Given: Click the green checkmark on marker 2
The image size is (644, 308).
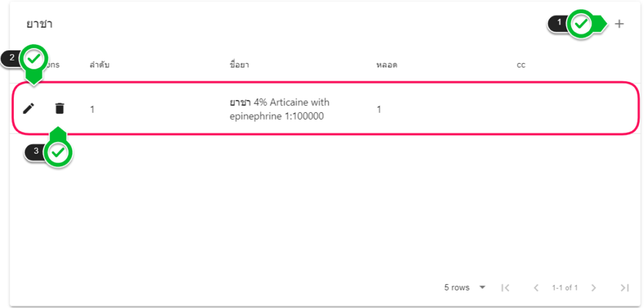Looking at the screenshot, I should (x=34, y=59).
